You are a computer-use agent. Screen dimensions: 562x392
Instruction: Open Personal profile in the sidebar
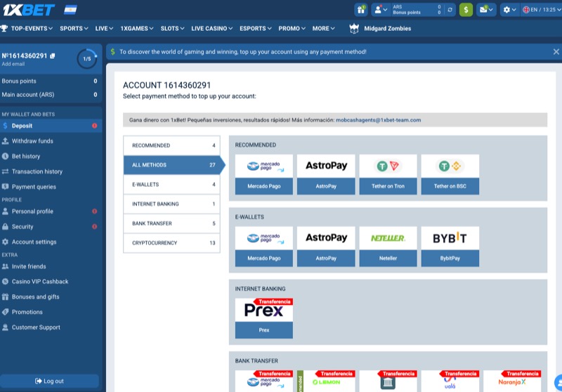coord(51,211)
